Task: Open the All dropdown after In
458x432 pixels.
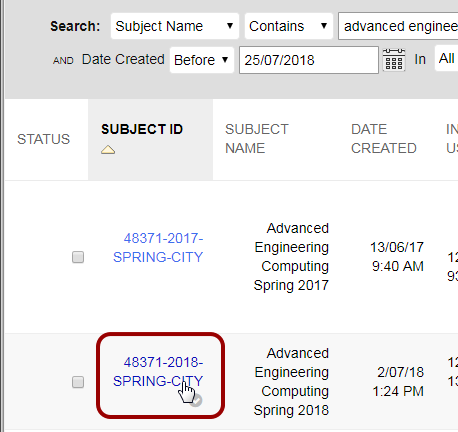Action: tap(446, 58)
